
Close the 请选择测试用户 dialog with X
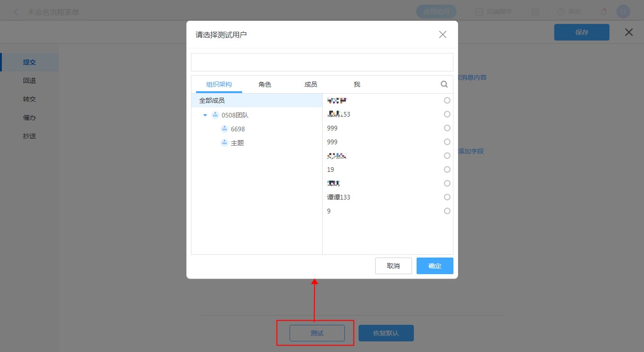[x=442, y=35]
